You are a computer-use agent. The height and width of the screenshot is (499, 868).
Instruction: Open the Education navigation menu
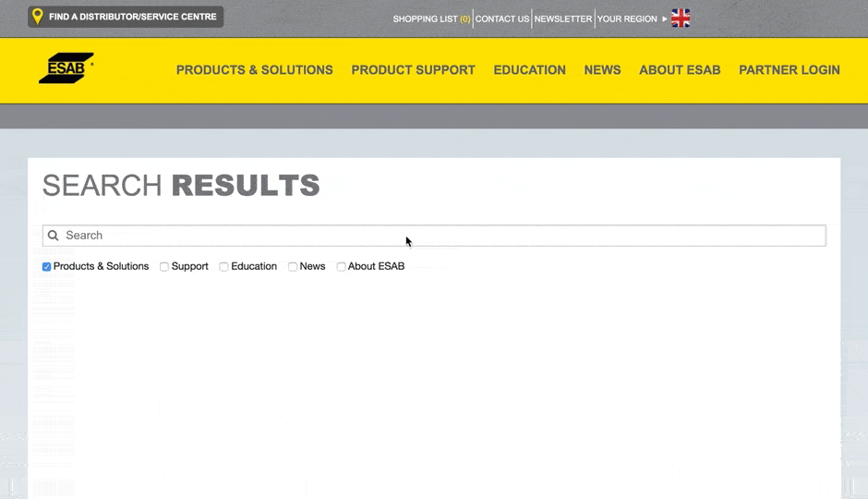coord(529,70)
